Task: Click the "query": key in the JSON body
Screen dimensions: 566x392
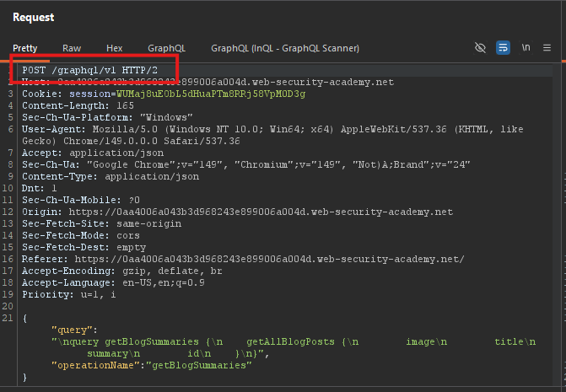Action: pos(75,330)
